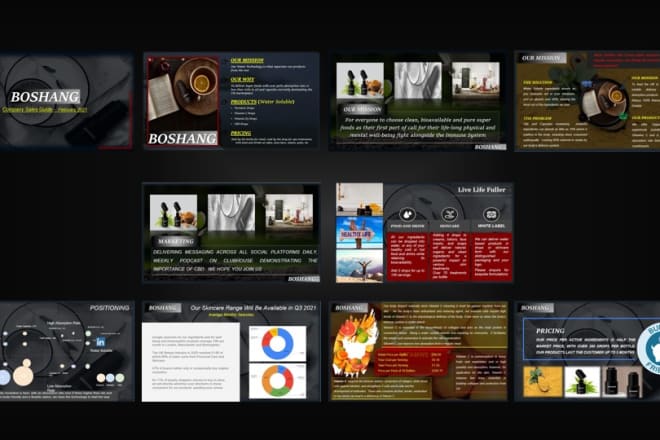Click the OUR MISSION banner below product photos
Image resolution: width=660 pixels, height=440 pixels.
362,109
